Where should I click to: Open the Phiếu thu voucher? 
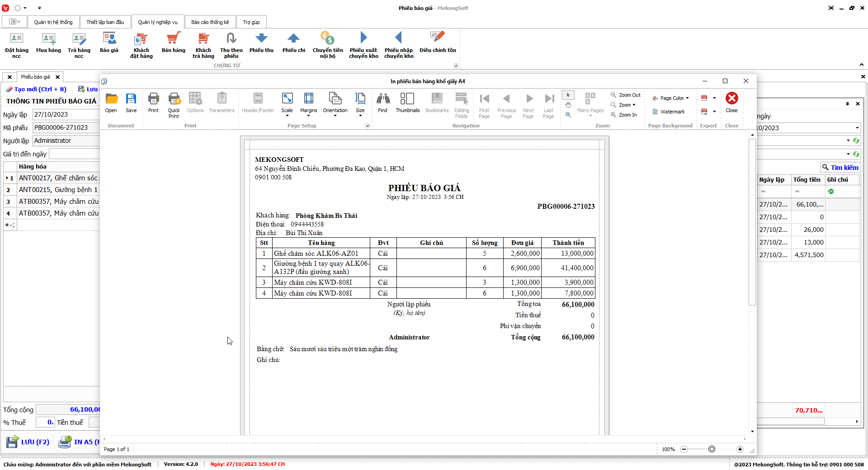coord(261,42)
